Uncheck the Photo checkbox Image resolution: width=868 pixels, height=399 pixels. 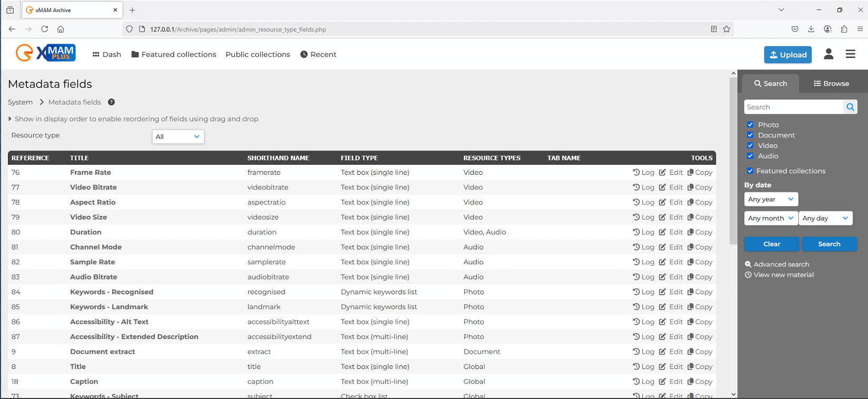coord(750,125)
